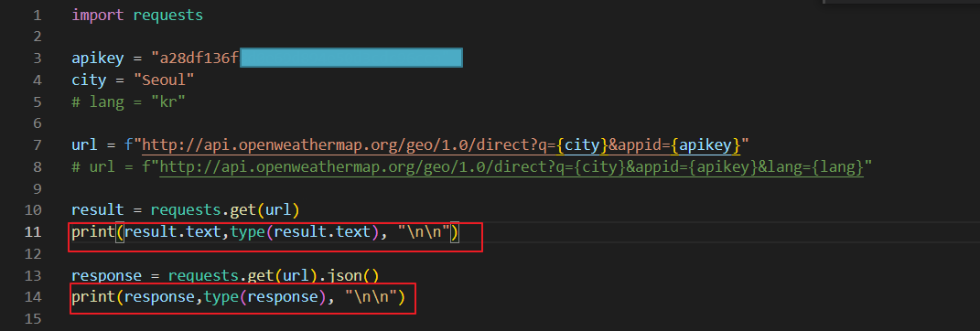This screenshot has width=980, height=331.
Task: Open the commented openweathermap URL on line 8
Action: click(512, 167)
